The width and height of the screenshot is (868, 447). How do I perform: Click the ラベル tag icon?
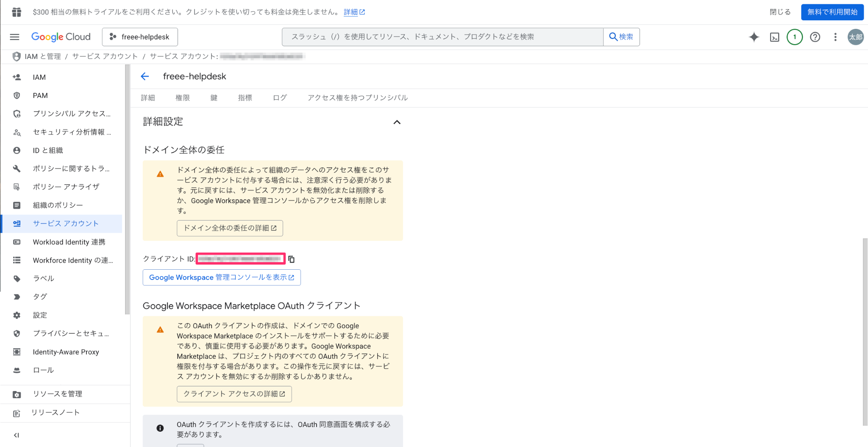coord(17,279)
